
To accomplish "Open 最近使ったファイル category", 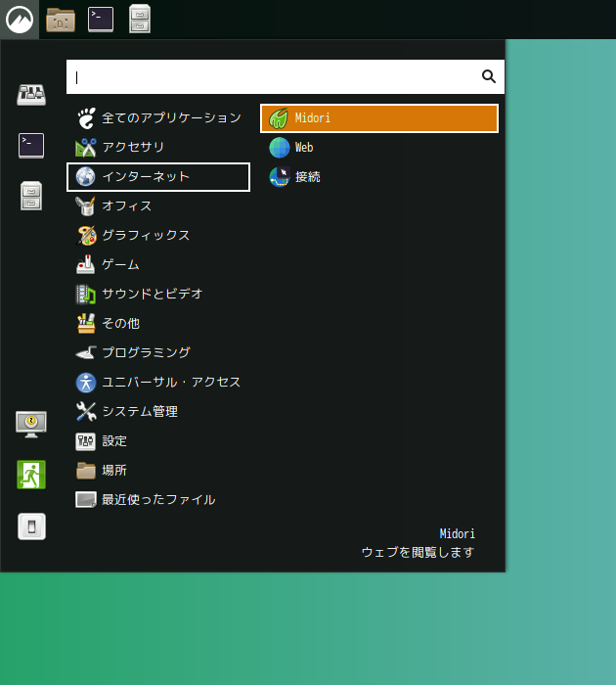I will (158, 499).
